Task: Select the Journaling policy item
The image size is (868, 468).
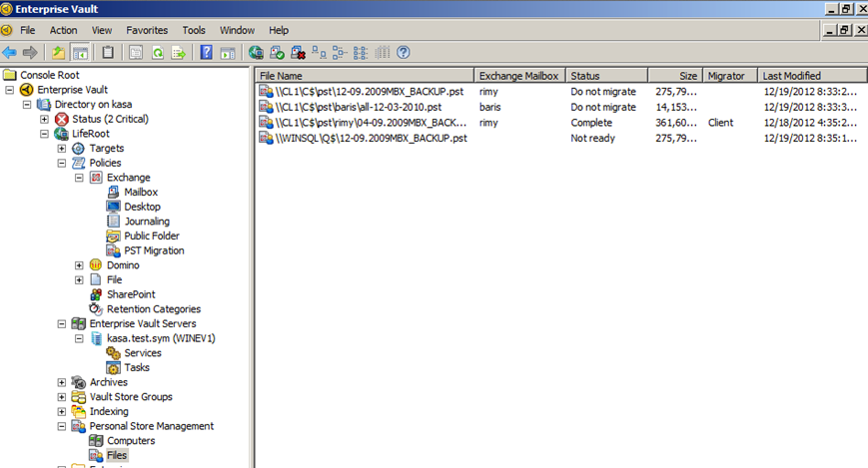Action: point(147,222)
